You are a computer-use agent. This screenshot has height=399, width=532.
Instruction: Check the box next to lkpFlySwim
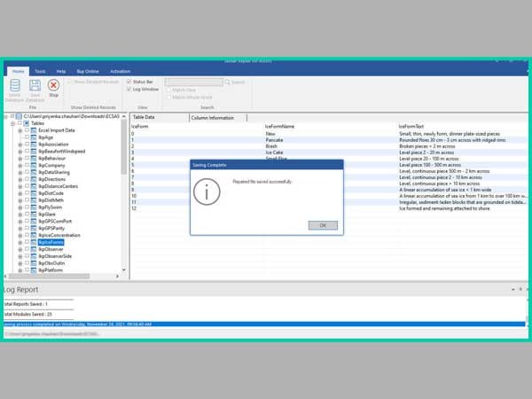27,207
